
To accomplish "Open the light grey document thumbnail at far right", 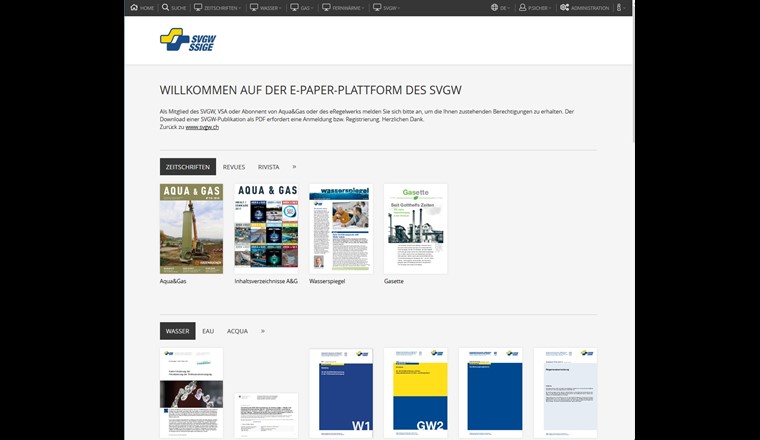I will pyautogui.click(x=566, y=393).
